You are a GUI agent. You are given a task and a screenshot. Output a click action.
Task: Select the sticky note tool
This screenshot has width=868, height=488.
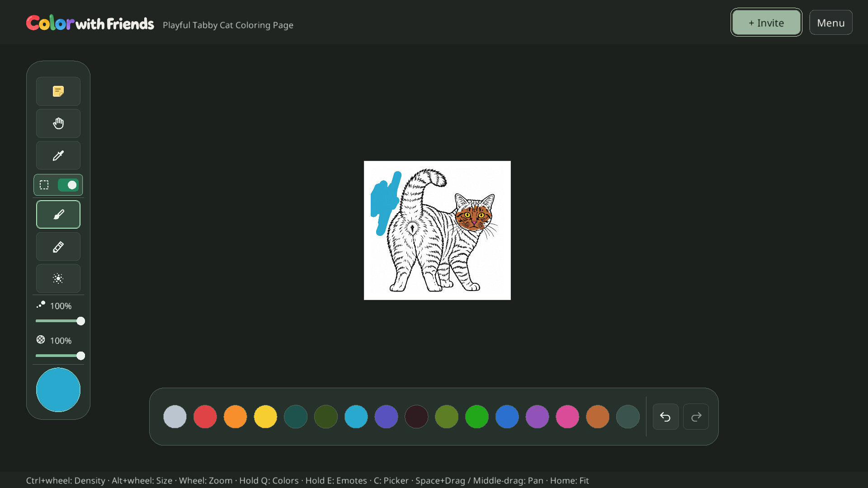[58, 91]
